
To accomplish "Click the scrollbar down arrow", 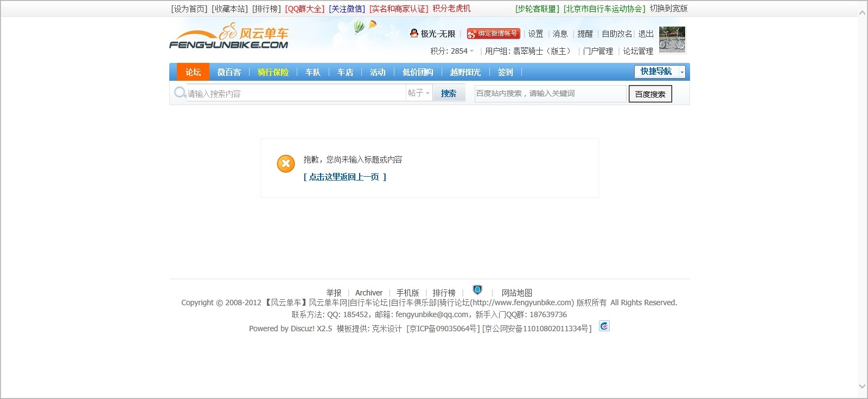I will 862,387.
